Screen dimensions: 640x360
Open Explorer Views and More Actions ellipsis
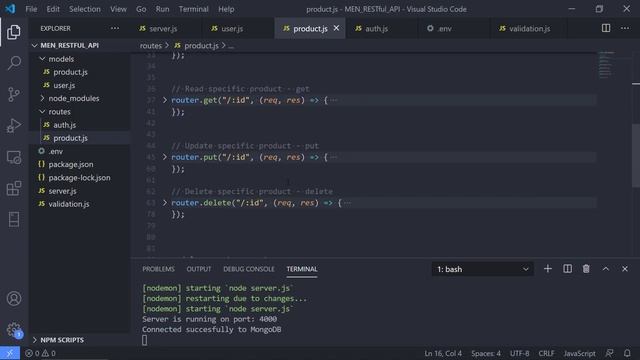click(x=115, y=28)
